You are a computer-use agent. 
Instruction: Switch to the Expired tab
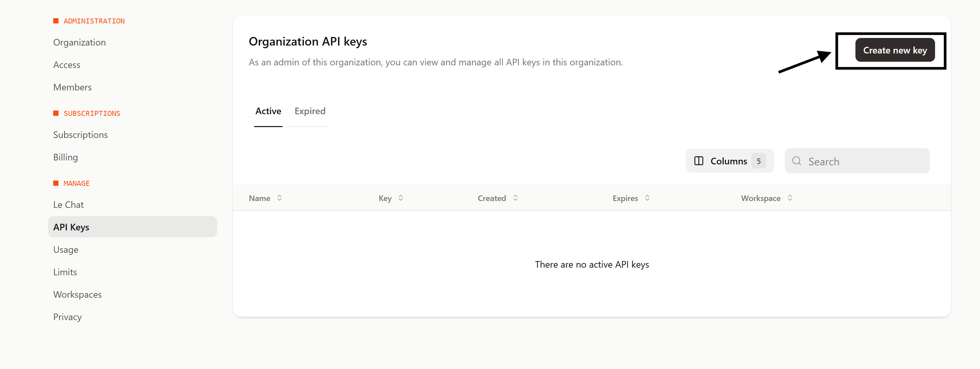click(x=310, y=111)
